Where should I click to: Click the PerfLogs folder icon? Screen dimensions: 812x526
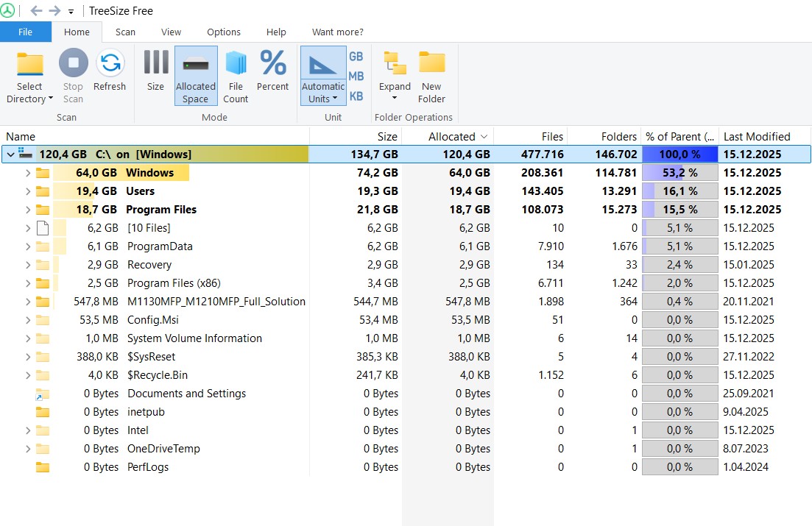[43, 467]
